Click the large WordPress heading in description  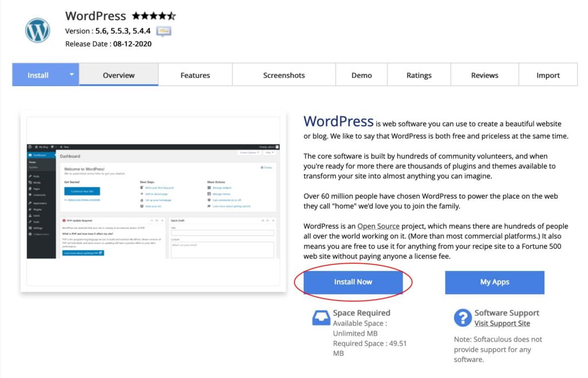click(338, 122)
